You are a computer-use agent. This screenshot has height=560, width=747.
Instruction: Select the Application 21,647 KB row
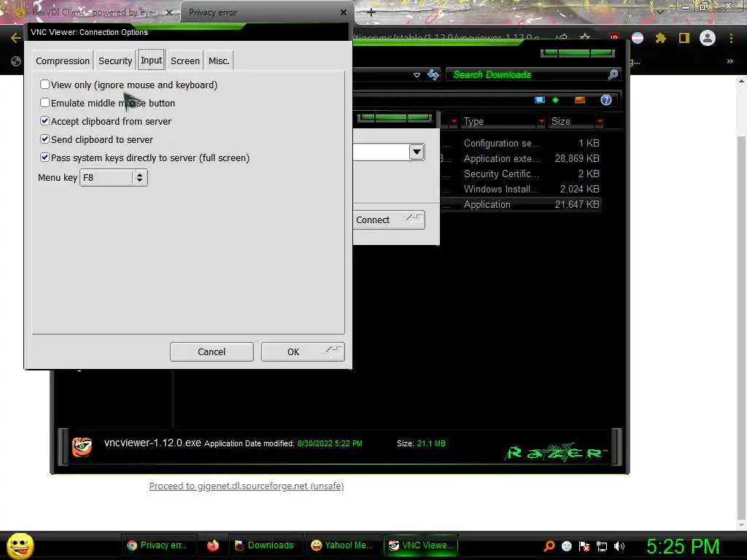(x=521, y=204)
